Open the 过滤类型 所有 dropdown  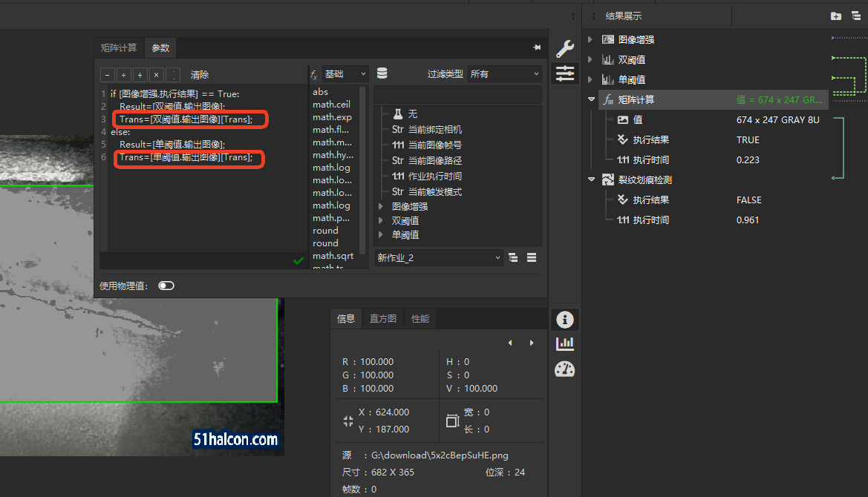[x=505, y=74]
